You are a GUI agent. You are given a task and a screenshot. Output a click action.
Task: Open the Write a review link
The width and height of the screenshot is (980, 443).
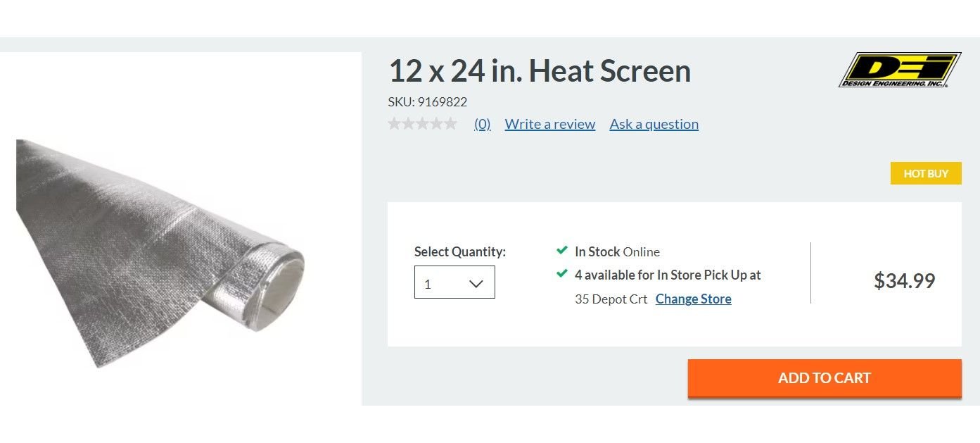[549, 125]
